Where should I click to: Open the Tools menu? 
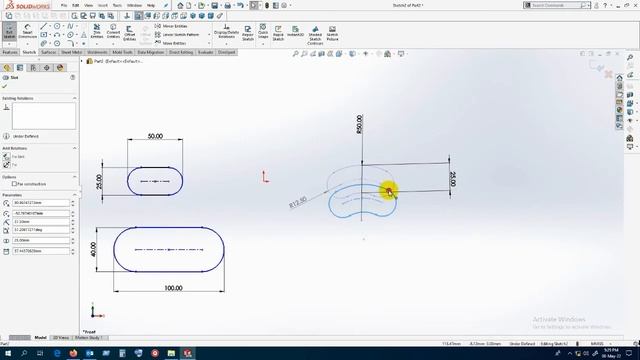coord(117,6)
